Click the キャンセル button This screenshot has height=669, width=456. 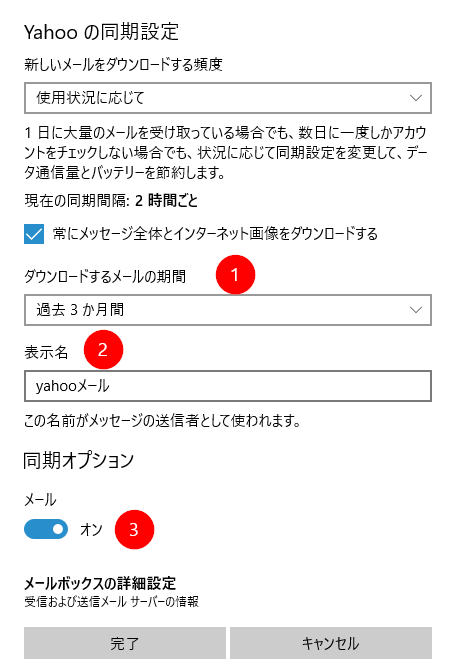(x=331, y=643)
